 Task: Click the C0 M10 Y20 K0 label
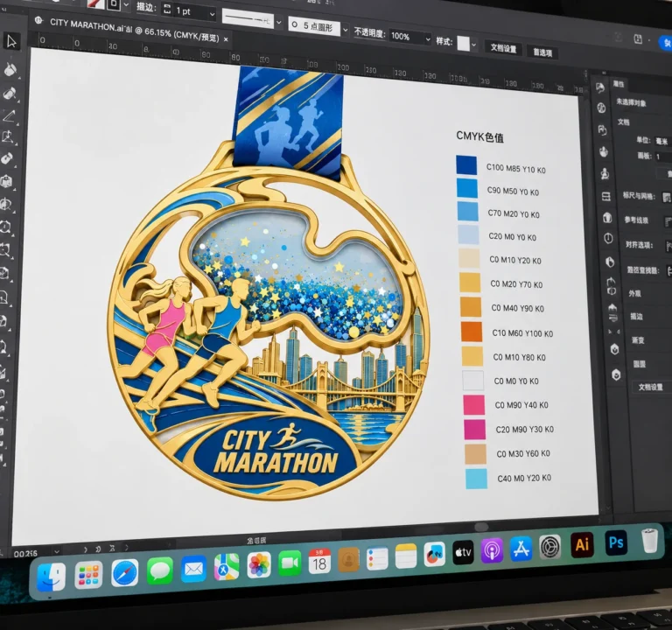(515, 260)
